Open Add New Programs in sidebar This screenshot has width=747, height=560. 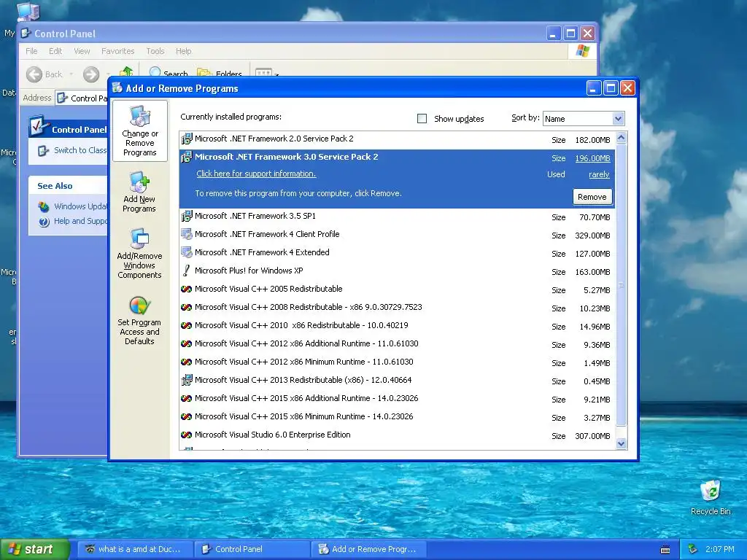click(x=139, y=192)
